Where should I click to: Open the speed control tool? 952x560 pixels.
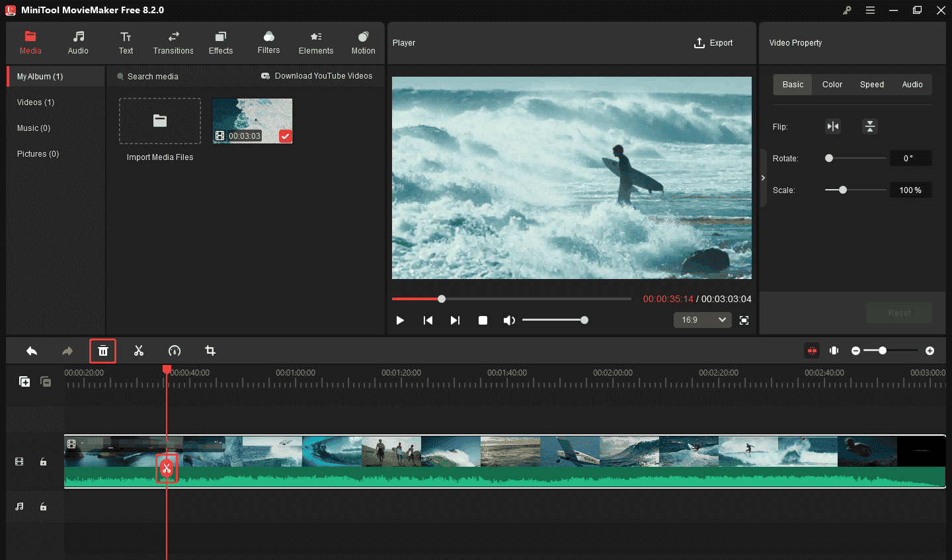coord(175,351)
